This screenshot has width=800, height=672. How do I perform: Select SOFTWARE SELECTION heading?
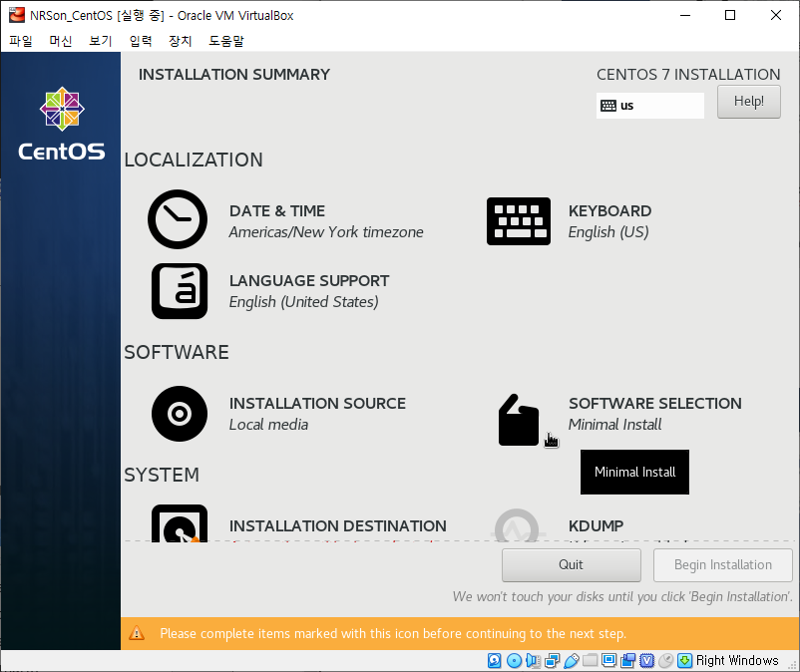655,404
